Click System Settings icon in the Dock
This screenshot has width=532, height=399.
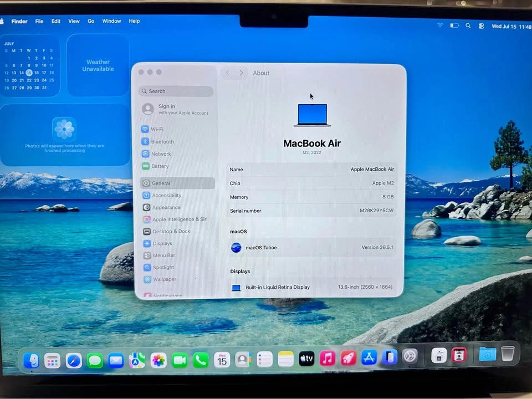[x=410, y=356]
